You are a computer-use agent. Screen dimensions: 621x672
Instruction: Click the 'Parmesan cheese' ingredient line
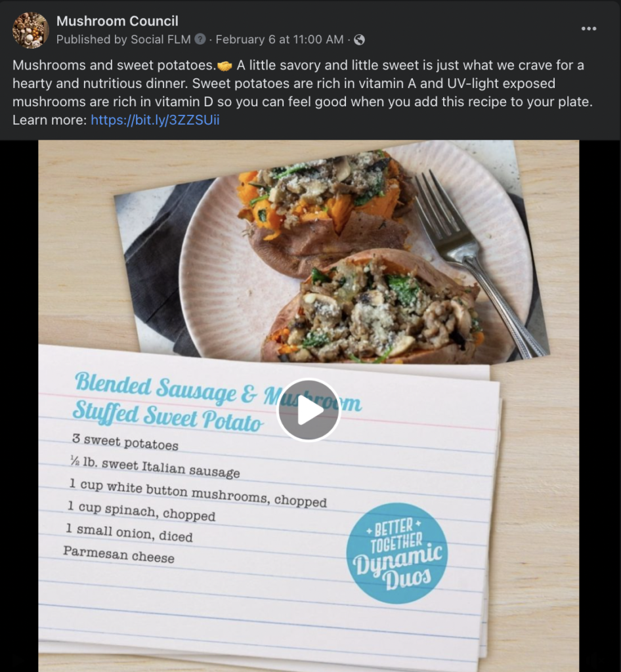click(x=119, y=554)
